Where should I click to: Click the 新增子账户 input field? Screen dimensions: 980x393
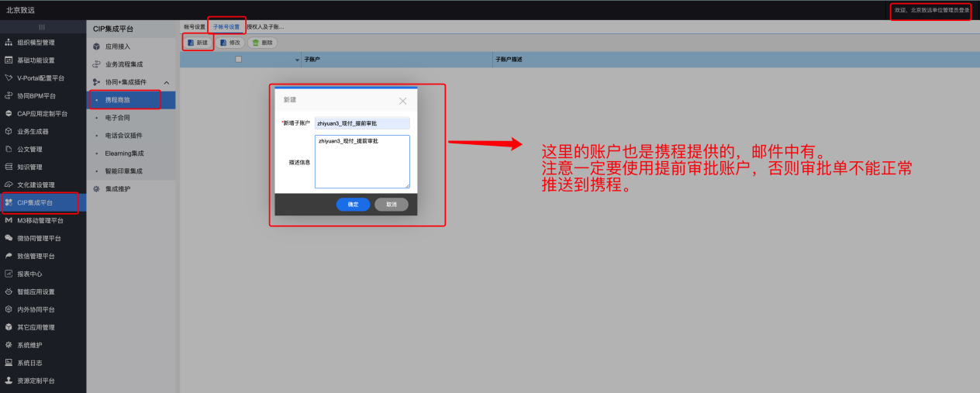pos(362,123)
